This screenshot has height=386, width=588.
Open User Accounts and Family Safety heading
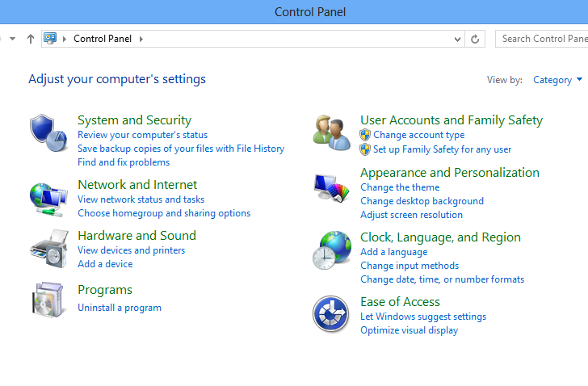pyautogui.click(x=451, y=120)
